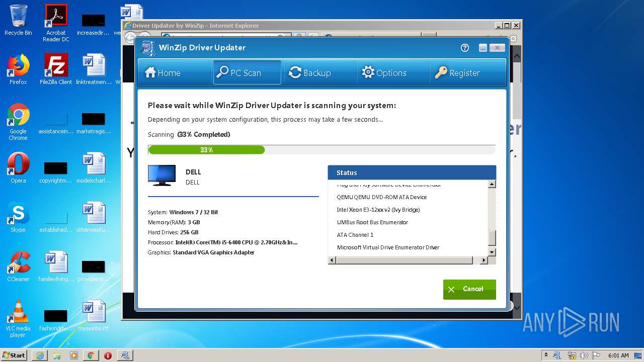Click the Status list up scroll arrow
This screenshot has height=362, width=644.
(492, 185)
